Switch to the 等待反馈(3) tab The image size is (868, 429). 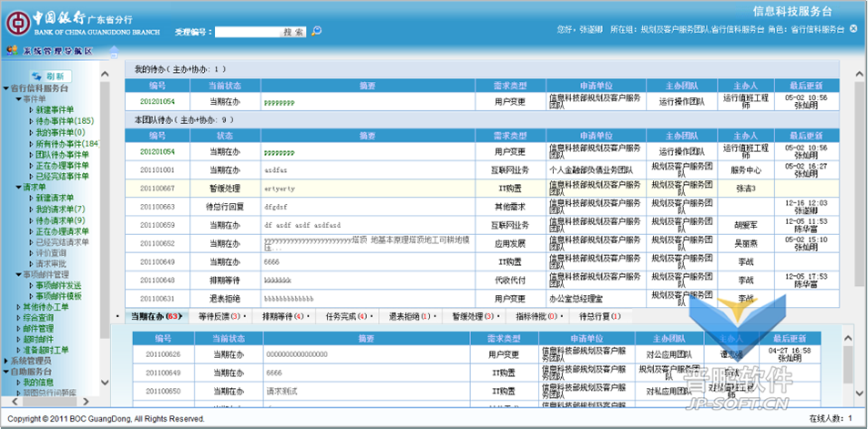point(219,317)
